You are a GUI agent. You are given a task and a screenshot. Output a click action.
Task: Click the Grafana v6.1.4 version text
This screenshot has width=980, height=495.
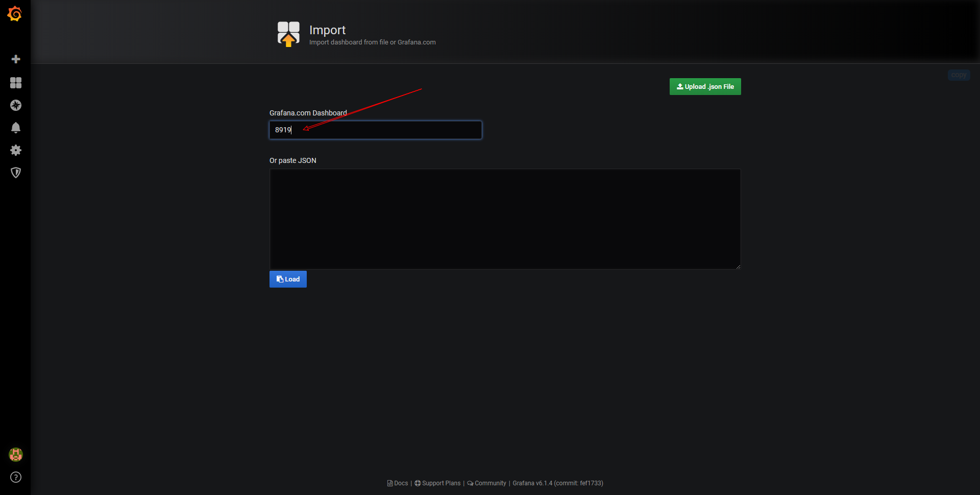558,483
